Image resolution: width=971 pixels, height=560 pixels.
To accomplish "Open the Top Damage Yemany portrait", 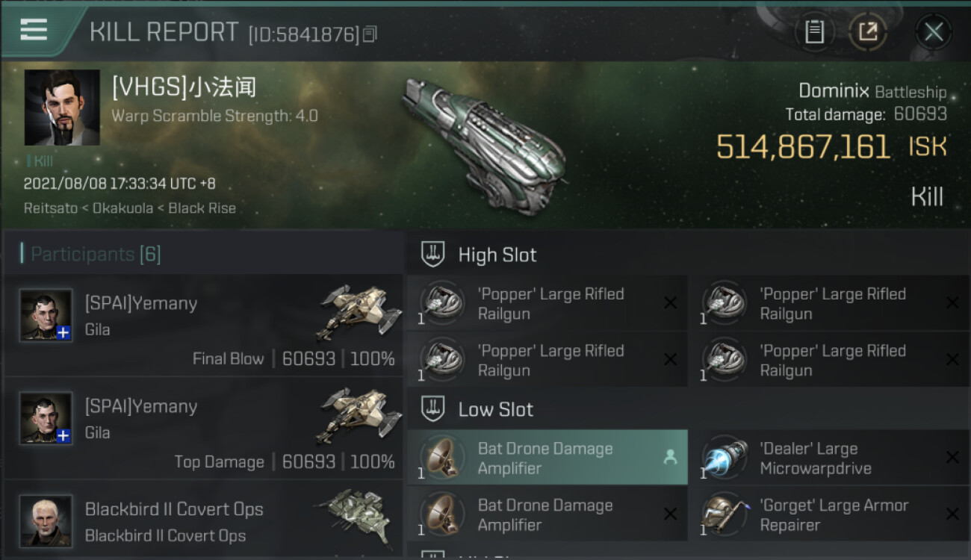I will [x=46, y=418].
